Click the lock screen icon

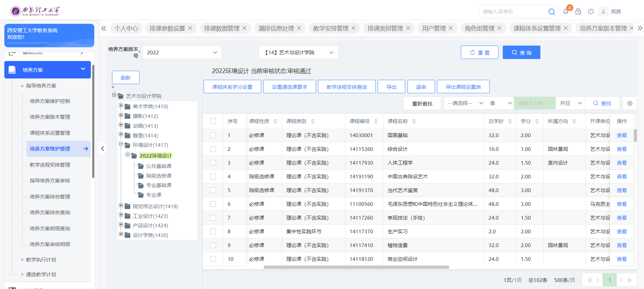click(x=578, y=11)
